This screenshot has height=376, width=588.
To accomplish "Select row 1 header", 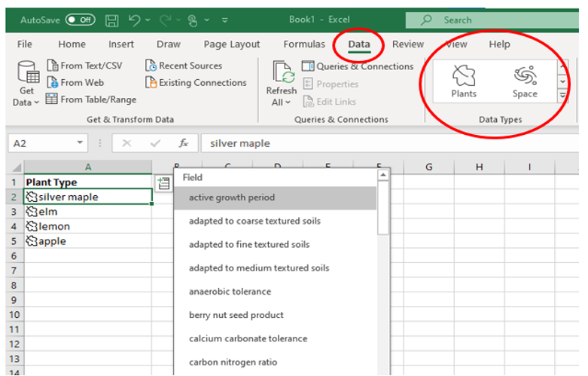I will [14, 182].
